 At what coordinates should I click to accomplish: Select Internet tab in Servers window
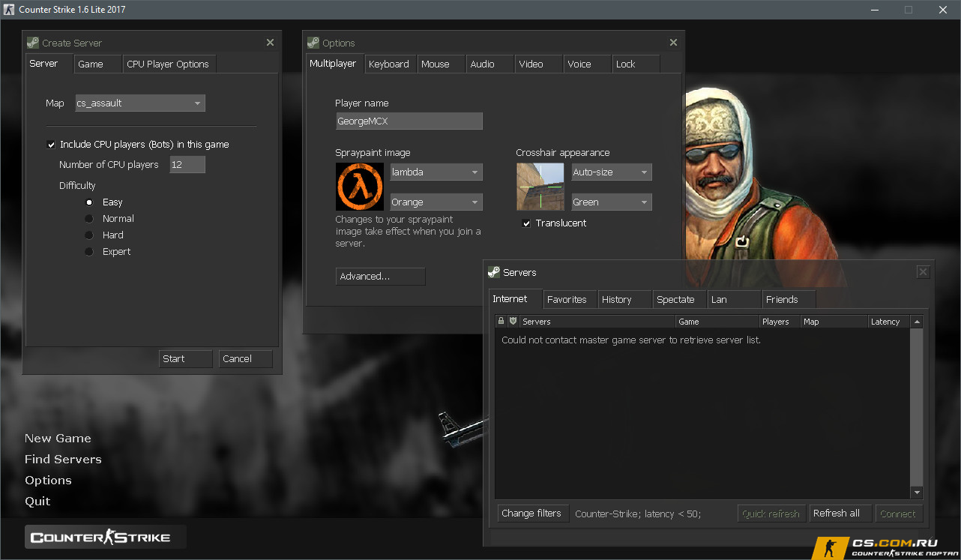[x=516, y=299]
